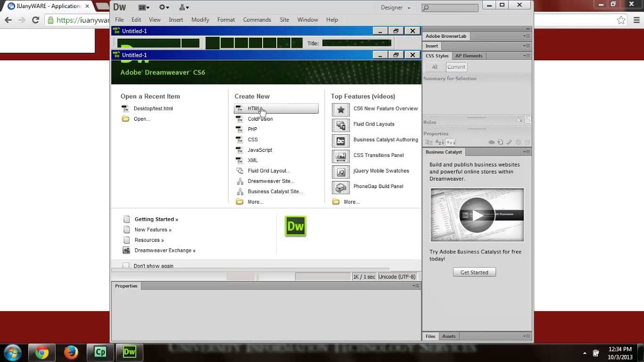This screenshot has width=644, height=362.
Task: Click the Unicode (UTF-8) encoding status
Action: (x=397, y=277)
